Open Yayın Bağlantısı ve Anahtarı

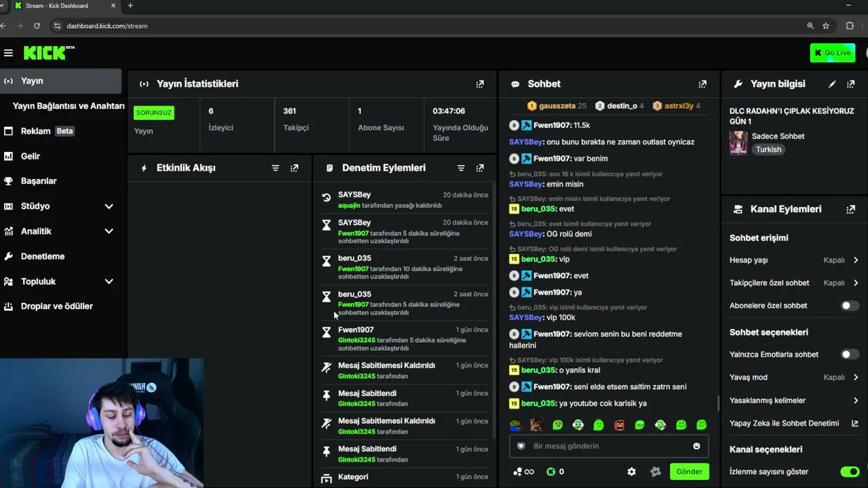(x=68, y=106)
